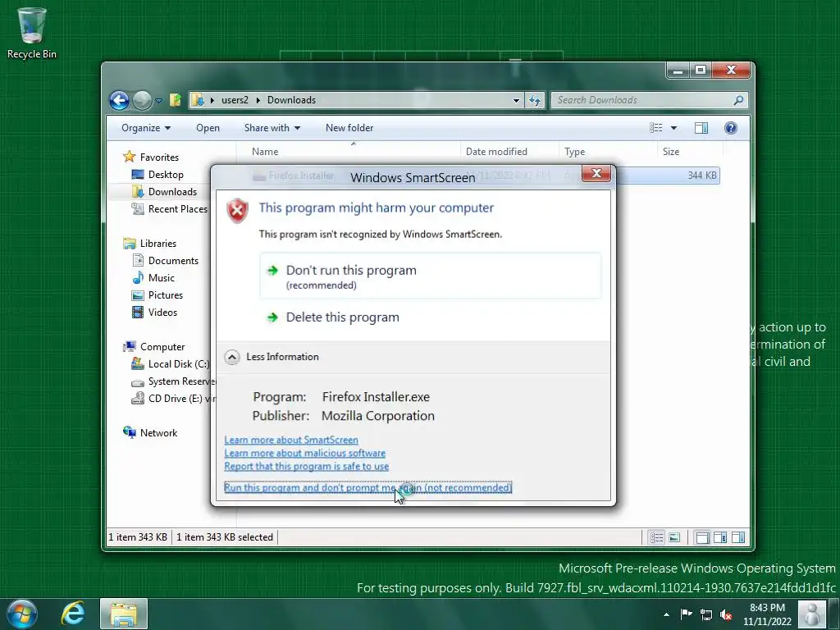Refresh the Downloads folder view
Screen dimensions: 840x630
click(535, 100)
